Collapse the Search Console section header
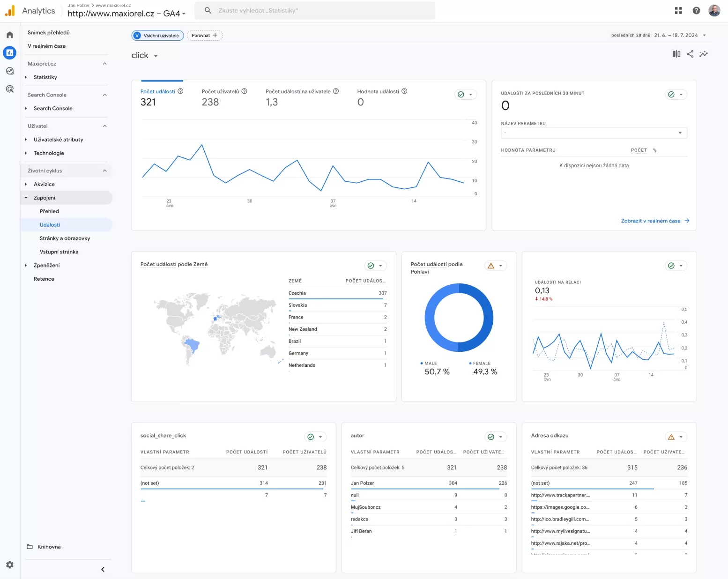Image resolution: width=728 pixels, height=579 pixels. [x=105, y=95]
